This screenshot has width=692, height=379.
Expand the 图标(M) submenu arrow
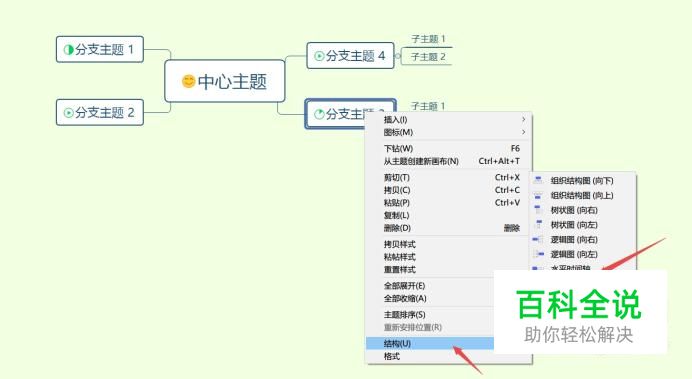coord(523,132)
